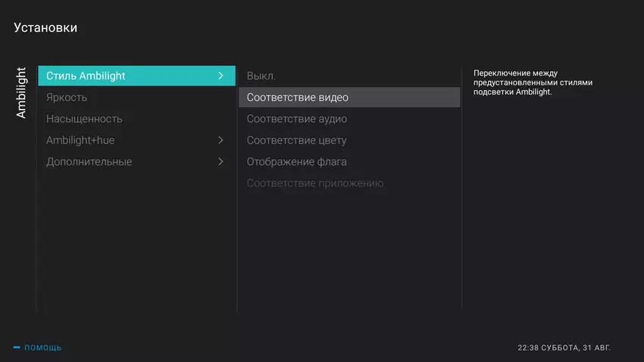Select the Дополнительные menu label
Image resolution: width=644 pixels, height=362 pixels.
pos(89,161)
